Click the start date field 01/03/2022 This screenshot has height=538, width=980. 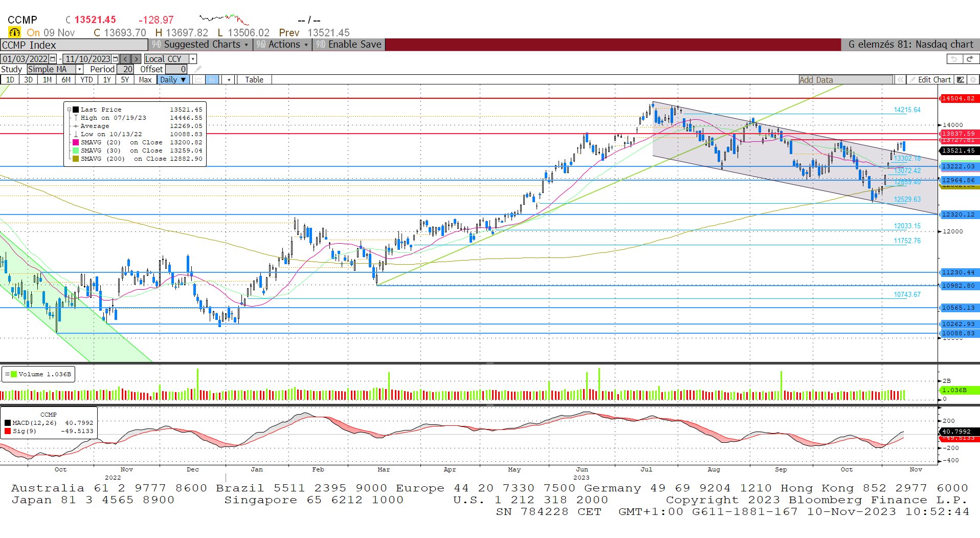[25, 59]
